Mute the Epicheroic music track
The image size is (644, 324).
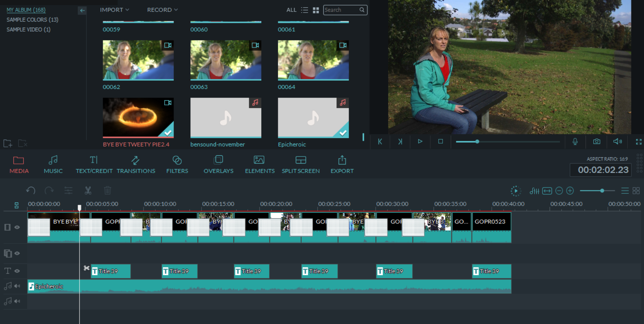click(x=17, y=286)
